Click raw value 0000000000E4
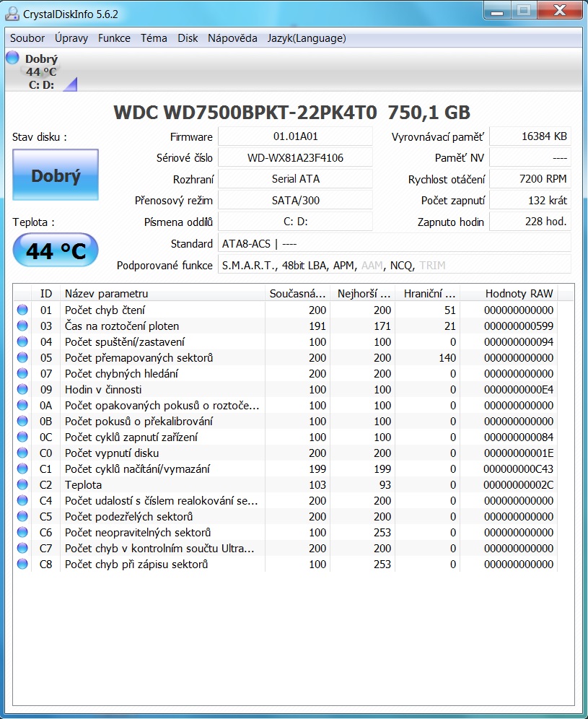 coord(518,389)
